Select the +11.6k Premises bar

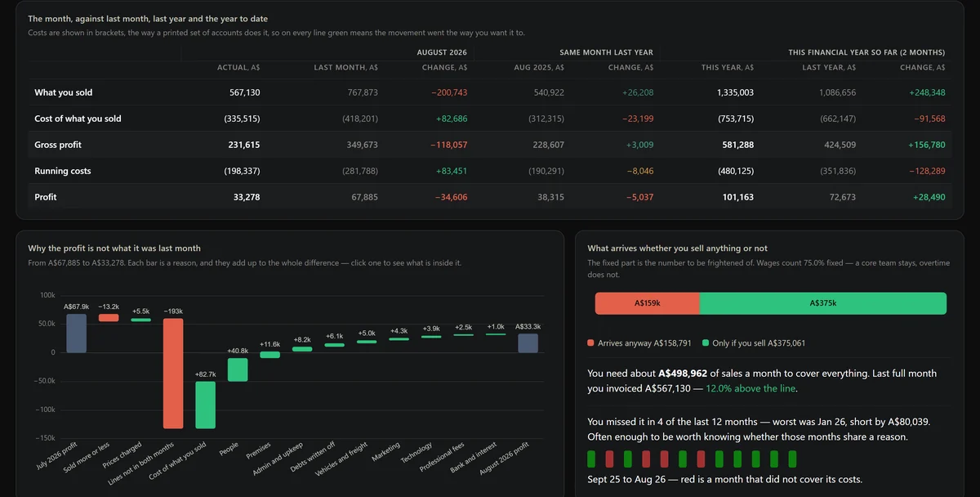(269, 355)
